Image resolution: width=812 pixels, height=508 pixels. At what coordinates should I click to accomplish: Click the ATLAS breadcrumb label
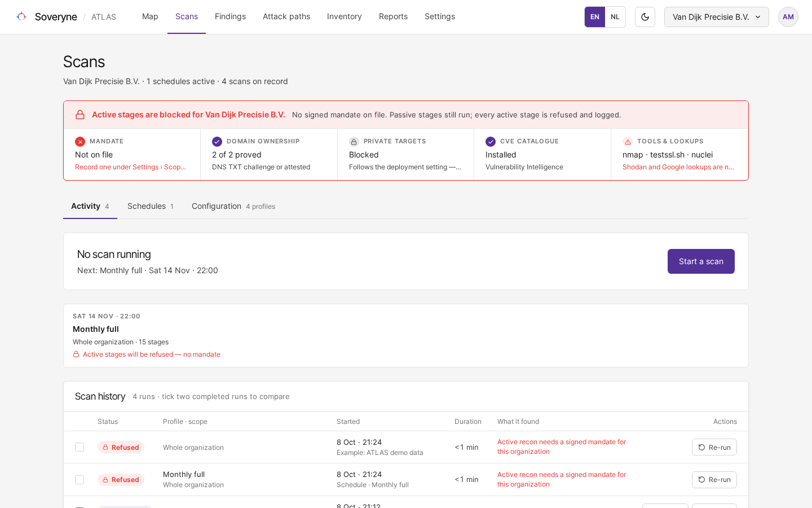click(x=104, y=17)
